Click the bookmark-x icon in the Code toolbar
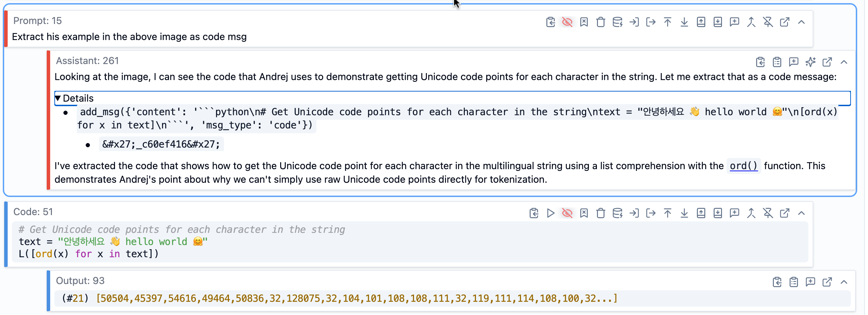Image resolution: width=868 pixels, height=315 pixels. click(584, 213)
